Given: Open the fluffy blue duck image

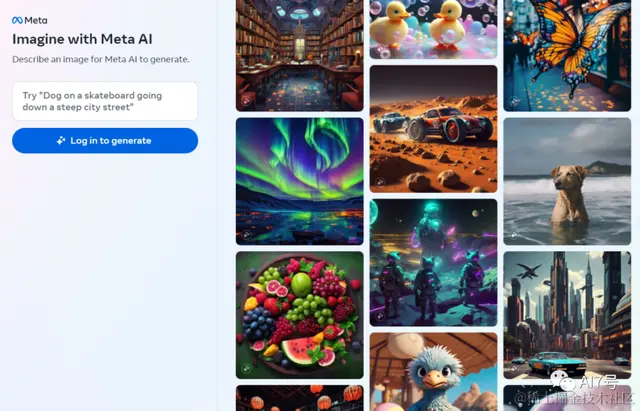Looking at the screenshot, I should click(x=433, y=372).
